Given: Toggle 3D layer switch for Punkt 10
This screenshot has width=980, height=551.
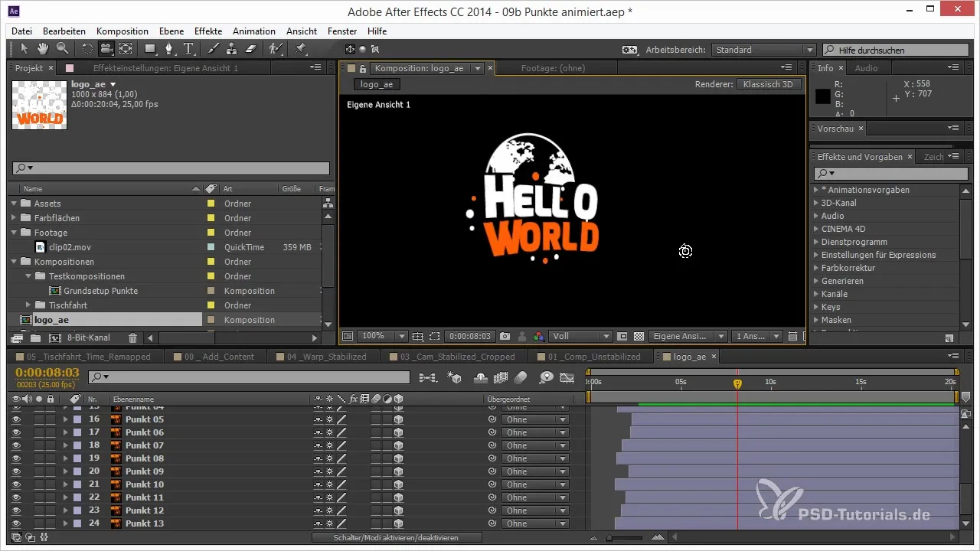Looking at the screenshot, I should coord(398,484).
